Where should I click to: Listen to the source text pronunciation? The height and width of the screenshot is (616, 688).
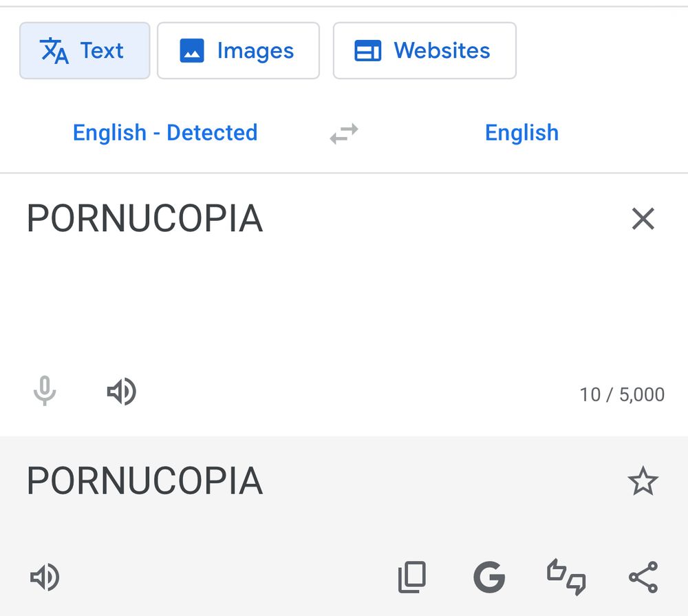point(122,392)
